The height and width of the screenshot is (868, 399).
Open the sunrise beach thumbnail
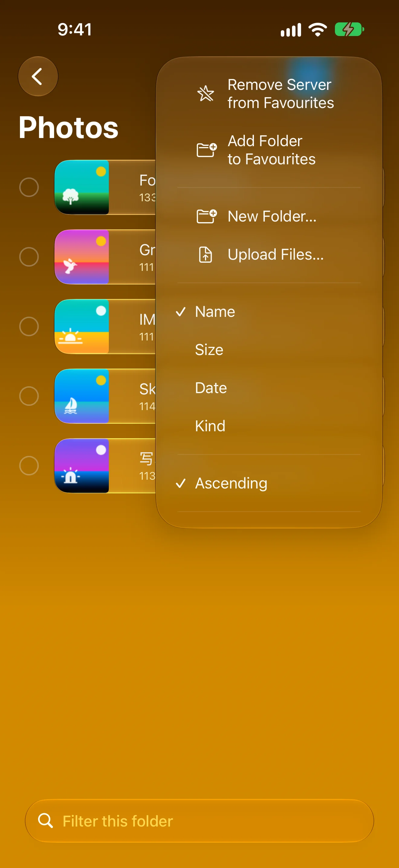[82, 327]
